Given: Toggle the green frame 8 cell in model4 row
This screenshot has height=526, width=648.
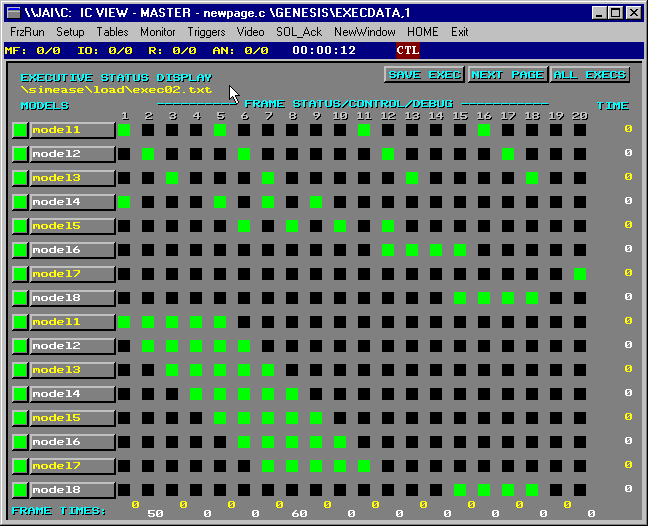Looking at the screenshot, I should pos(292,393).
